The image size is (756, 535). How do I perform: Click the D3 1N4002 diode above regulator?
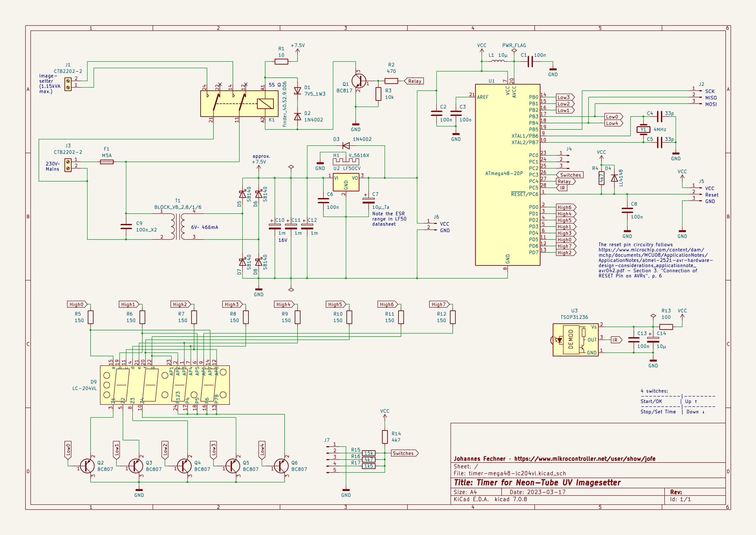(x=346, y=146)
